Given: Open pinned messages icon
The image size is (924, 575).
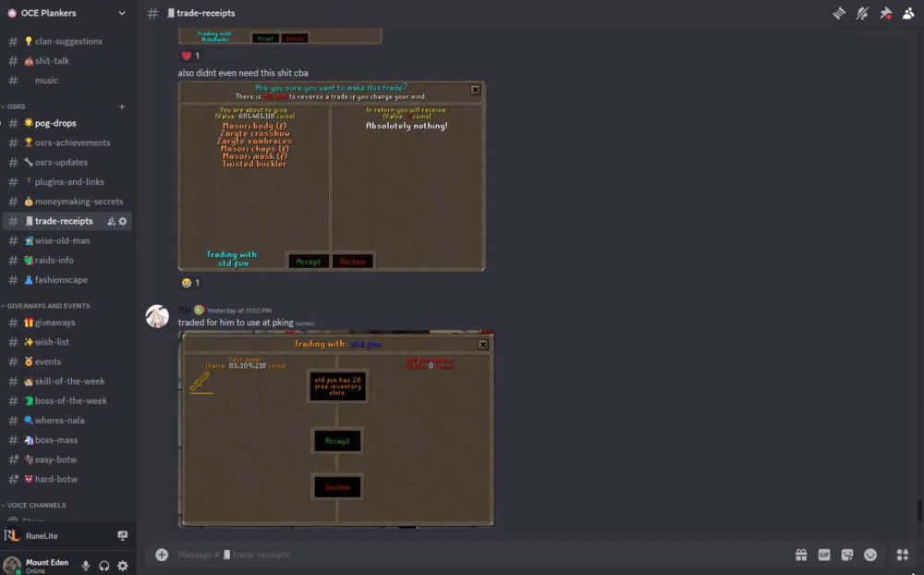Looking at the screenshot, I should pos(885,13).
